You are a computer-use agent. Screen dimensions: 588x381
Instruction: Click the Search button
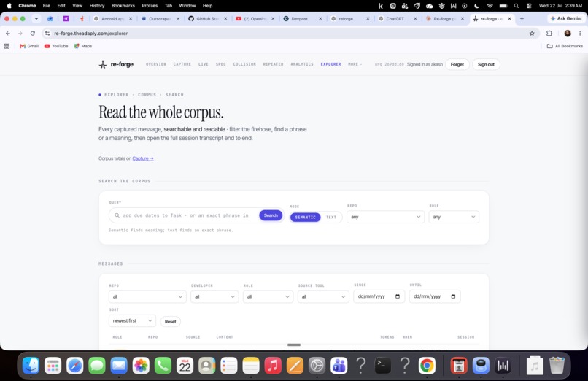[271, 215]
